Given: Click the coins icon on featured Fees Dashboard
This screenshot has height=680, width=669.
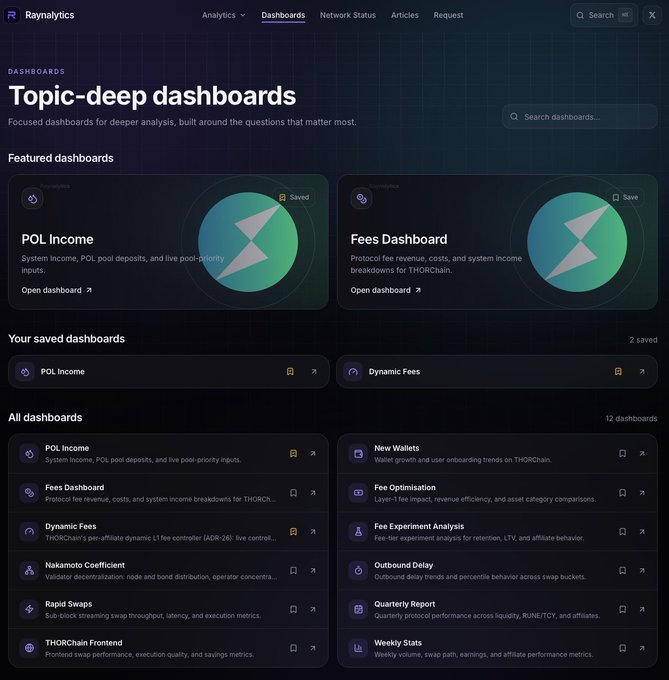Looking at the screenshot, I should click(361, 199).
